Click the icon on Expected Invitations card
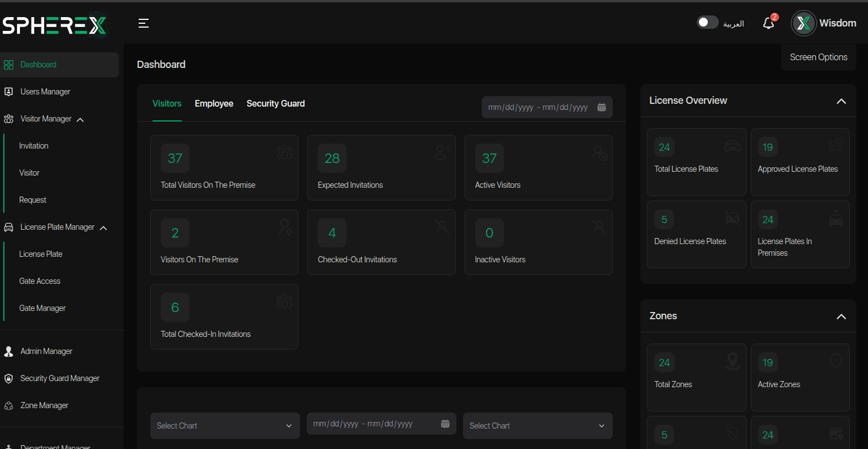Viewport: 868px width, 449px height. [x=442, y=152]
